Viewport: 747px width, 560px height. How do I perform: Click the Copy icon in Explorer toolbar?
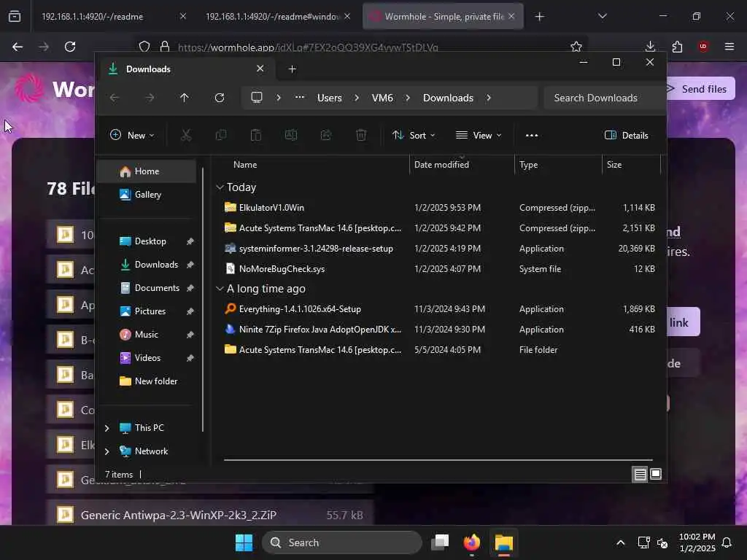click(x=221, y=135)
